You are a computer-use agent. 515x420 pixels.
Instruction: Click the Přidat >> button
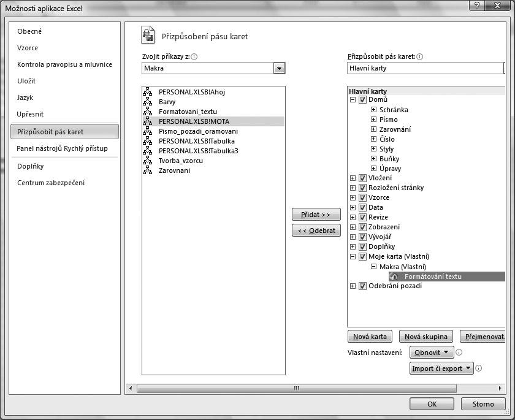point(316,215)
